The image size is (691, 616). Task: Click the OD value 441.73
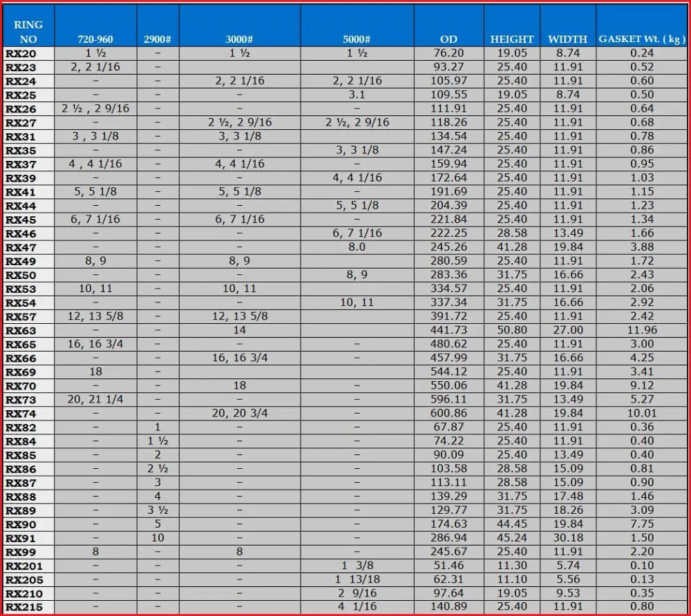tap(448, 330)
